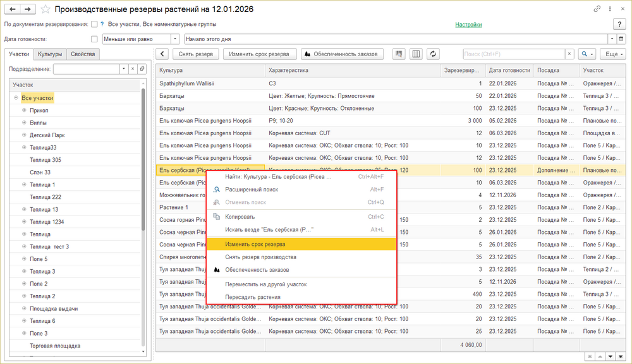Enable the 'Дата готовности' checkbox
632x364 pixels.
[94, 39]
